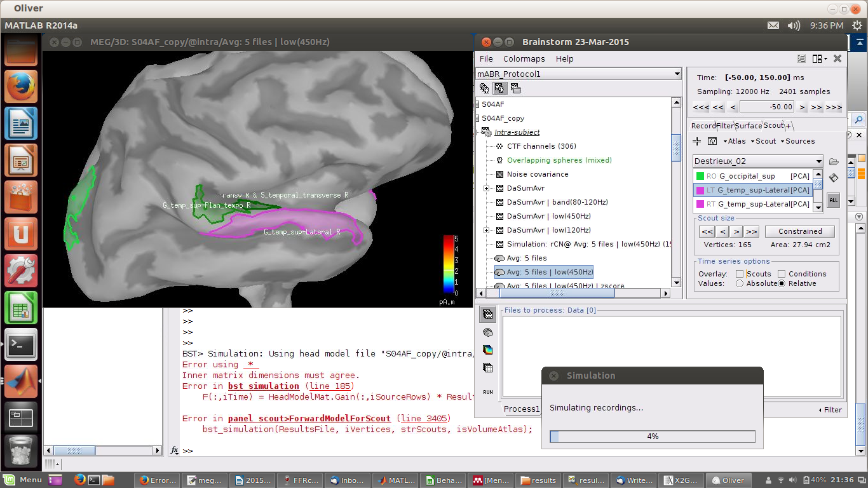Select the Relative values radio button
The image size is (868, 488).
tap(782, 283)
